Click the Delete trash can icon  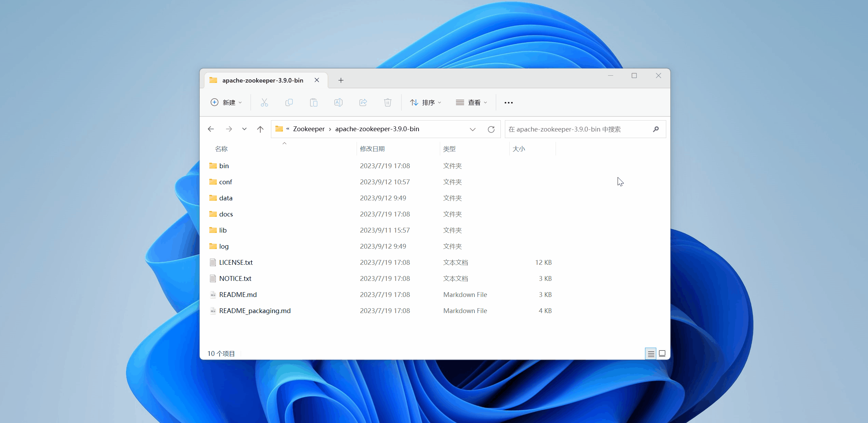click(387, 102)
